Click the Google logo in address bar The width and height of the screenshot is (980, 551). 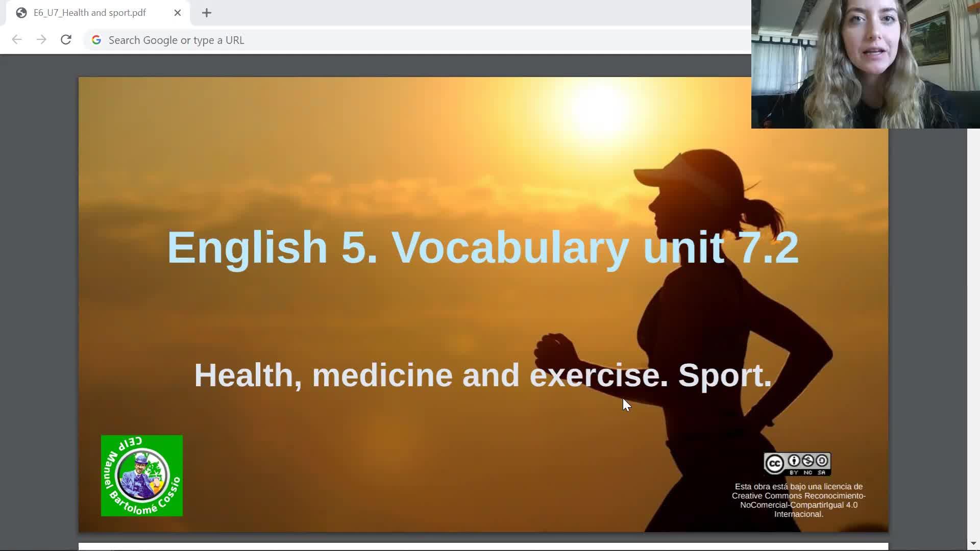(96, 40)
